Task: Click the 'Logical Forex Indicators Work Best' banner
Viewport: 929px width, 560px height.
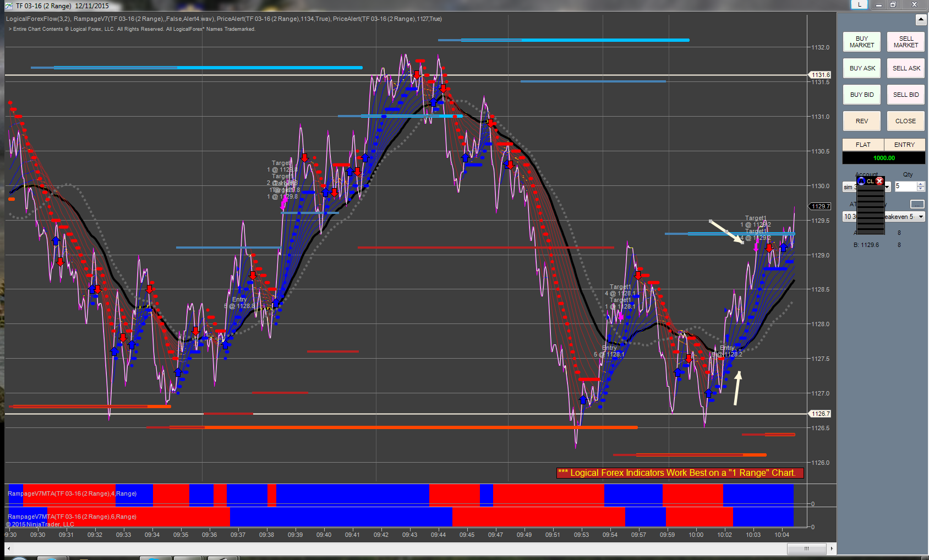Action: pyautogui.click(x=680, y=473)
